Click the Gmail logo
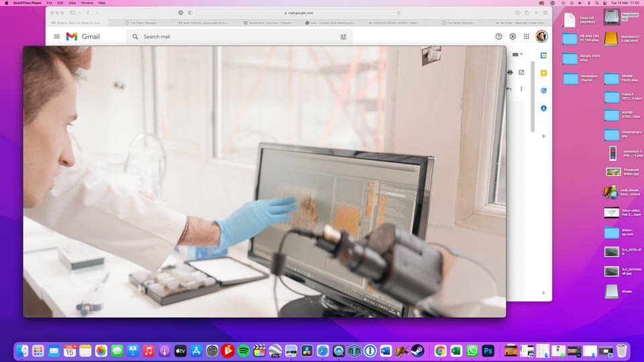 [x=83, y=36]
